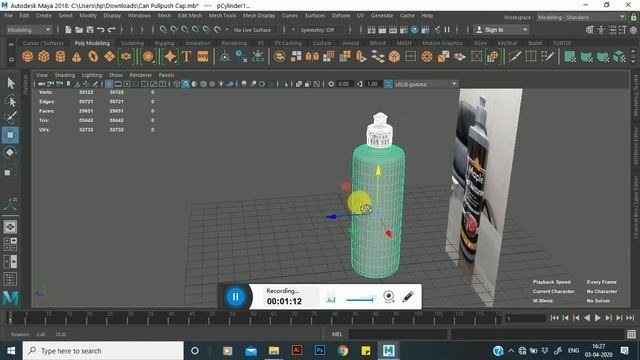This screenshot has height=360, width=640.
Task: Click No Live Surface field
Action: coord(252,30)
